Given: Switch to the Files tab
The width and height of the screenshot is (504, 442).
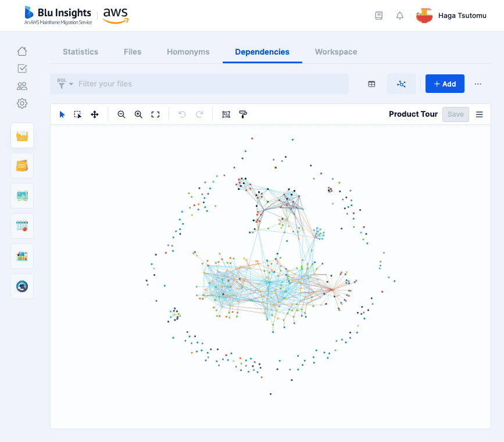Looking at the screenshot, I should pyautogui.click(x=133, y=52).
